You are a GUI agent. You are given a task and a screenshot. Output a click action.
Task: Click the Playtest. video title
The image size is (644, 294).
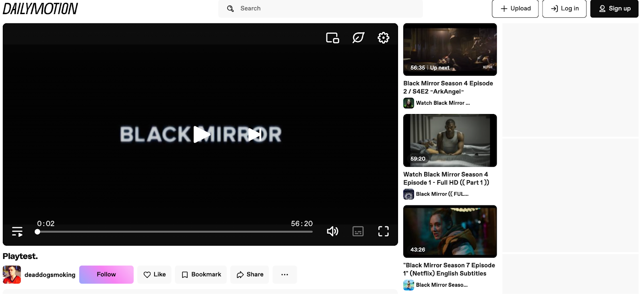tap(20, 256)
